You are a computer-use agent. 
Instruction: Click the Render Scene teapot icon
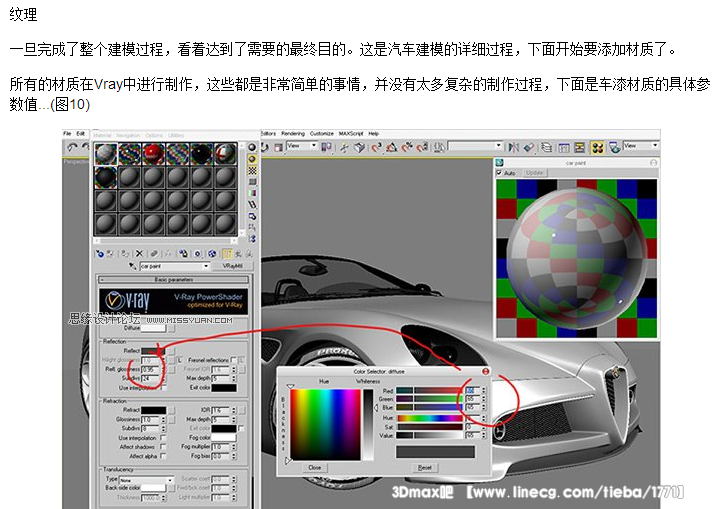614,147
